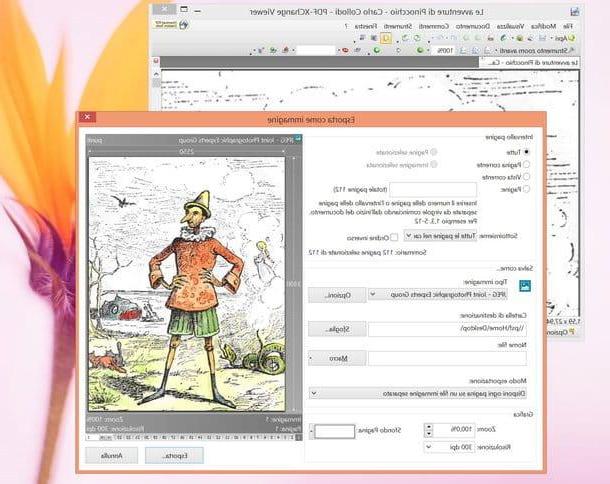
Task: Select the Tutte radio button
Action: pyautogui.click(x=526, y=152)
